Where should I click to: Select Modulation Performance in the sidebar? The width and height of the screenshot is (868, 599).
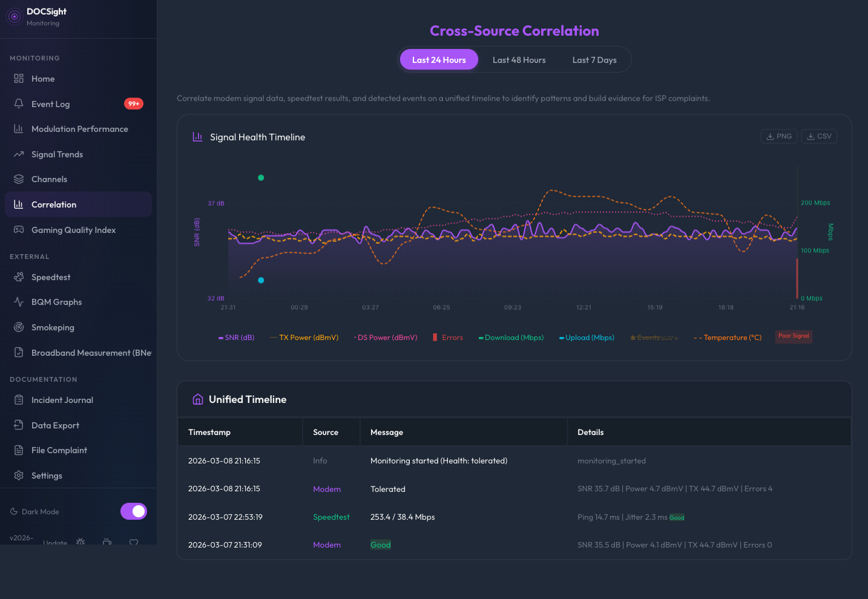tap(79, 128)
